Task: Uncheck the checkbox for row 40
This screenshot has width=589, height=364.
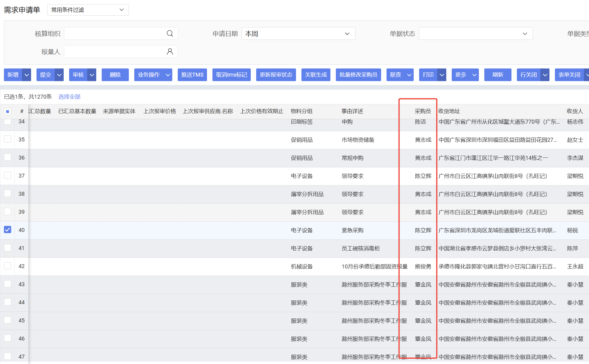Action: (8, 230)
